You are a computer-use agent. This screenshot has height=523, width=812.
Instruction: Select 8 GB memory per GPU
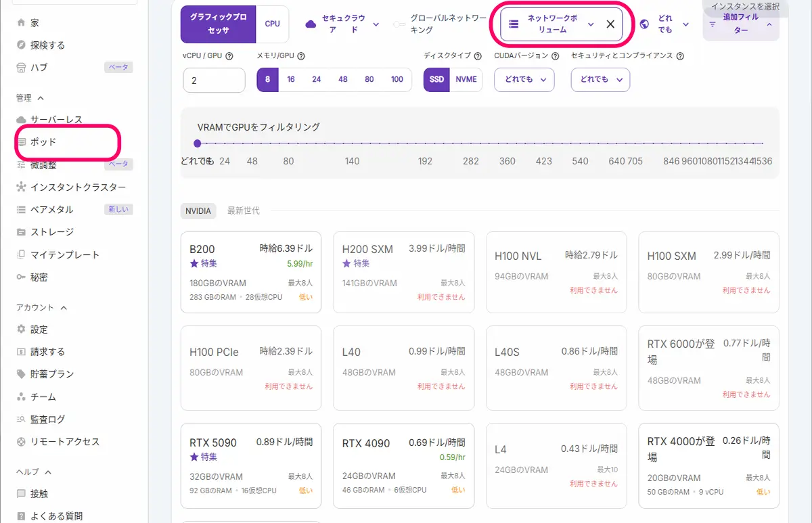click(268, 80)
